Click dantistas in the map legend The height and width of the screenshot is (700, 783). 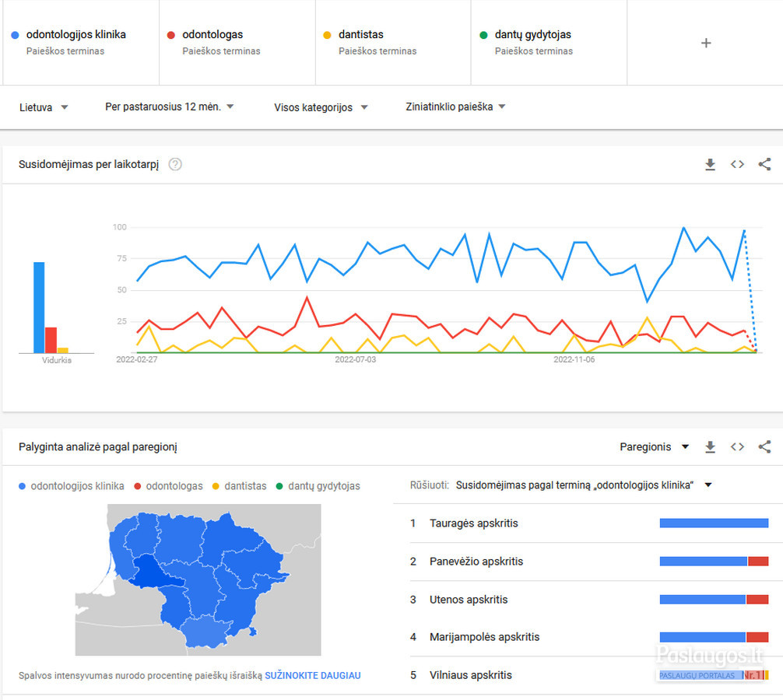tap(239, 486)
